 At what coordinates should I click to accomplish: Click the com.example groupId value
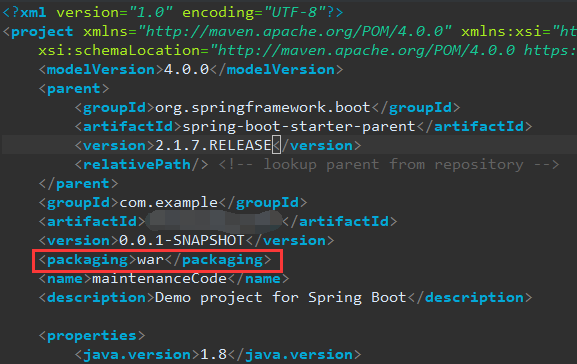(169, 203)
